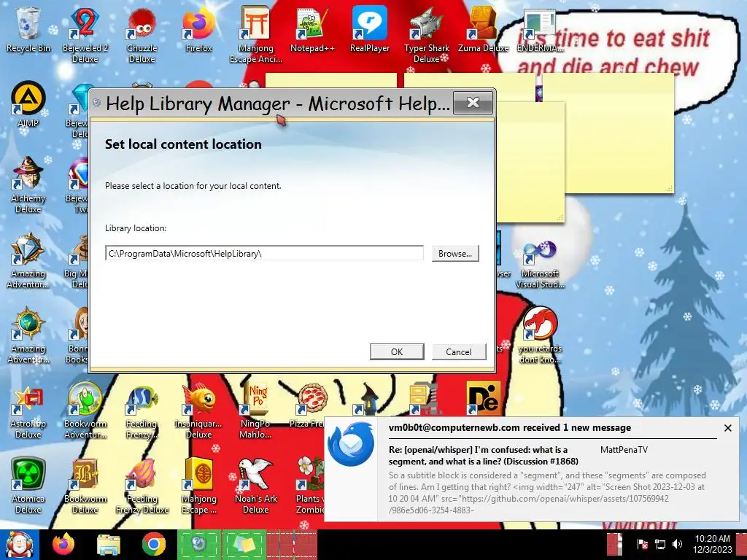Viewport: 747px width, 560px height.
Task: Select the Feeding Frenzy Deluxe shortcut in bottom row
Action: pos(142,486)
